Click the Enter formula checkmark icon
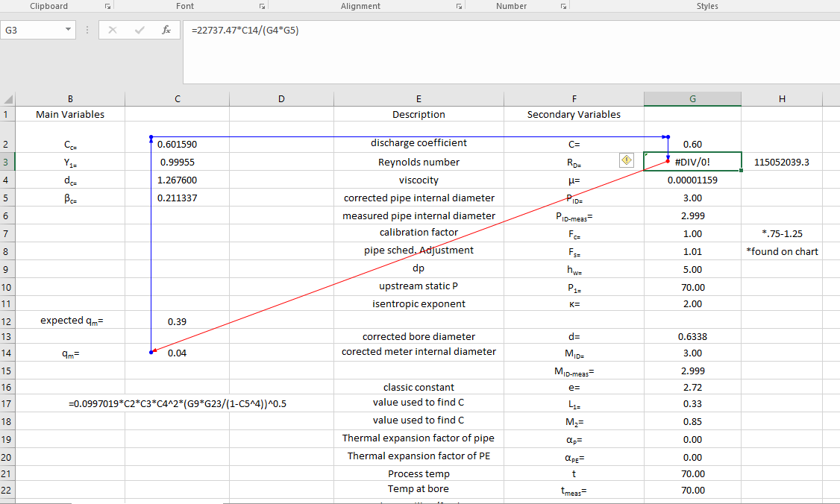 click(140, 30)
